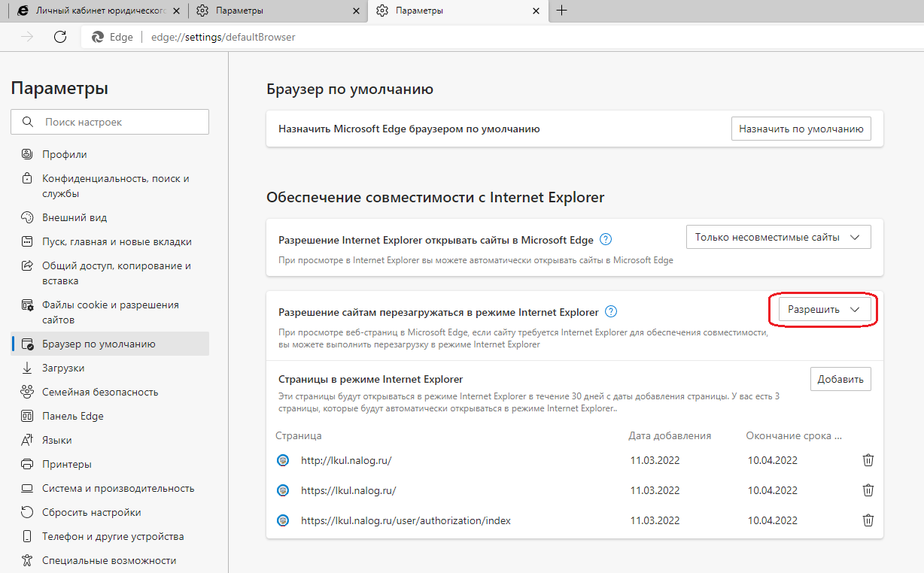Viewport: 924px width, 573px height.
Task: Click Сбросить настройки reset icon
Action: 27,512
